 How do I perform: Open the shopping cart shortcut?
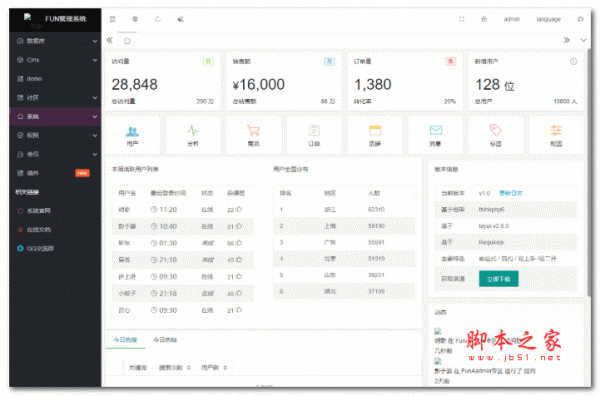tap(253, 131)
